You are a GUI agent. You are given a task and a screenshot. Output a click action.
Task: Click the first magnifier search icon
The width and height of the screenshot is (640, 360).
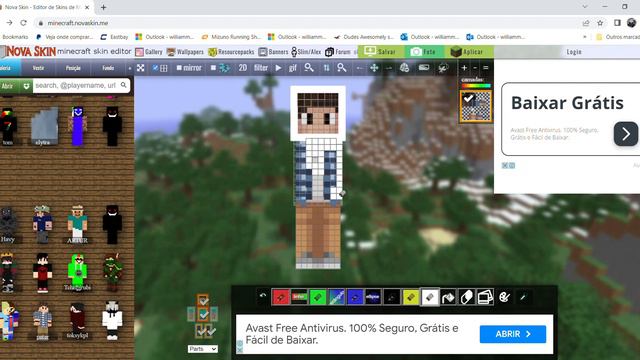309,68
